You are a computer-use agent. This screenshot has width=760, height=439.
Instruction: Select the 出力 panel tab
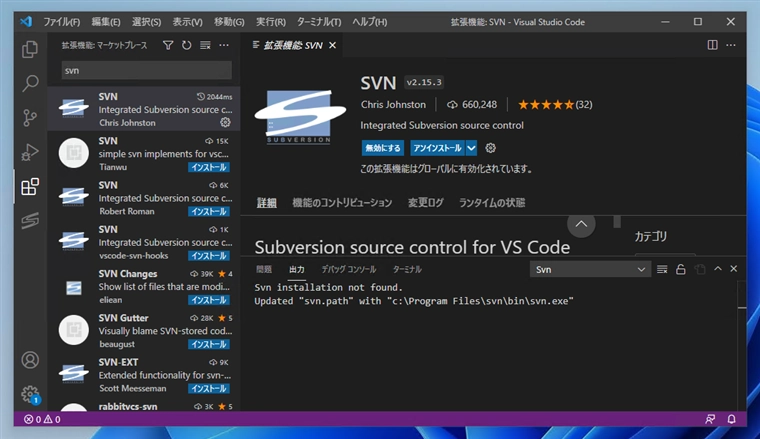tap(297, 269)
